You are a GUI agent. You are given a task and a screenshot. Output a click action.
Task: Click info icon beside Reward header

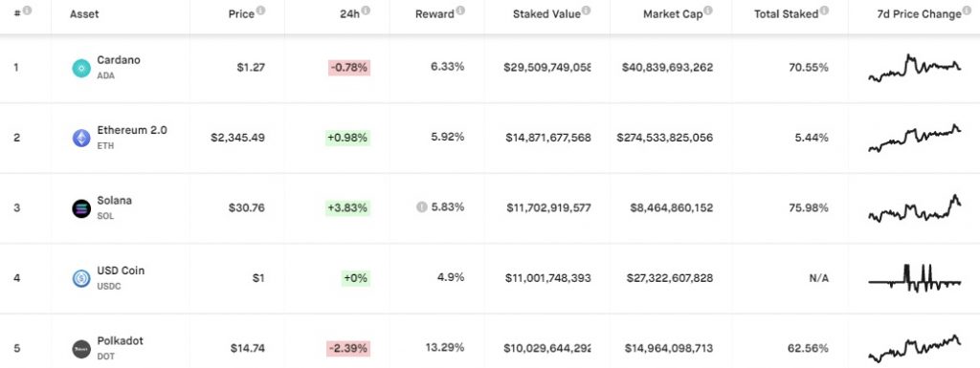(x=460, y=11)
